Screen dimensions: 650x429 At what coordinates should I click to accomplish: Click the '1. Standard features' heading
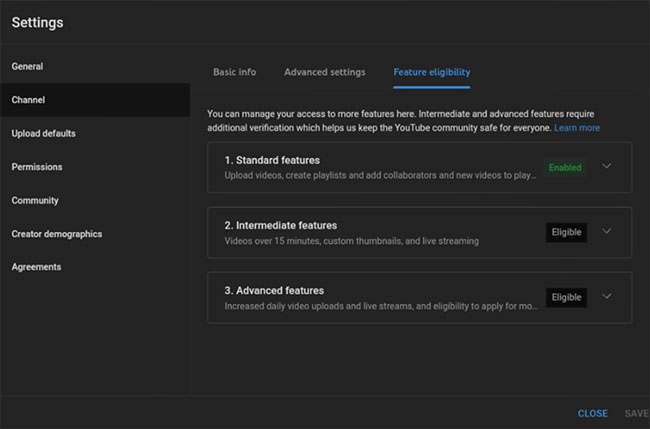click(x=272, y=160)
